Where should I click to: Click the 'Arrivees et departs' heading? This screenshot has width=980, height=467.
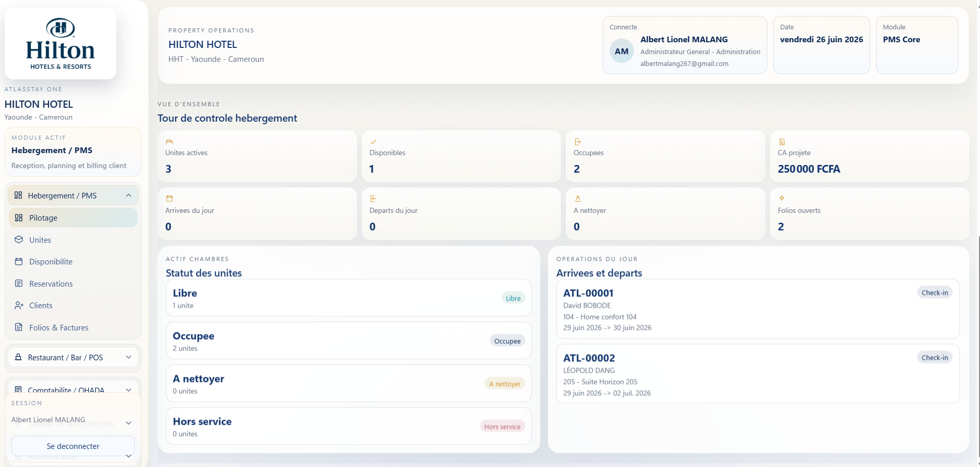pyautogui.click(x=599, y=273)
